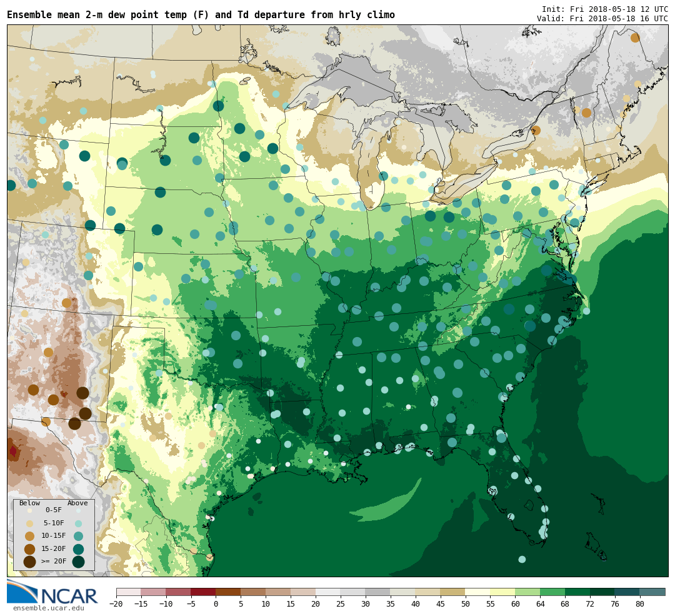Screen dimensions: 675x616
Task: Click the 76 to 80 dark teal swatch
Action: (627, 592)
